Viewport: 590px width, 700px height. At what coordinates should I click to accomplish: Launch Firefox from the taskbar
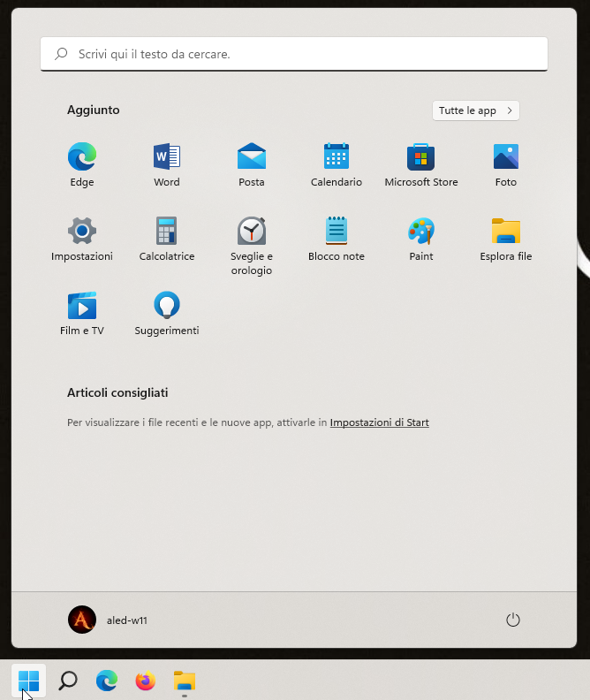click(x=146, y=681)
